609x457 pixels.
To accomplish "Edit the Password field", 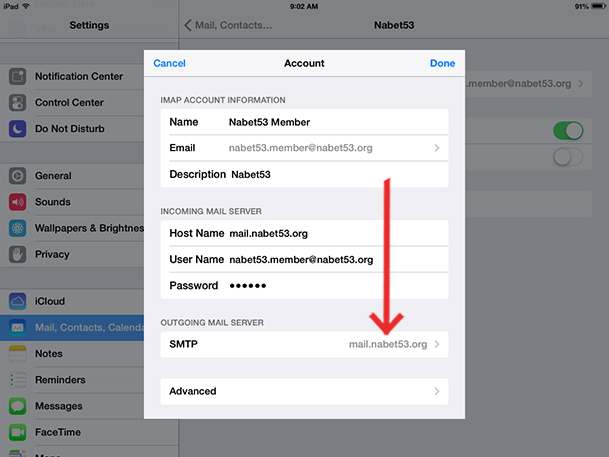I will tap(304, 286).
